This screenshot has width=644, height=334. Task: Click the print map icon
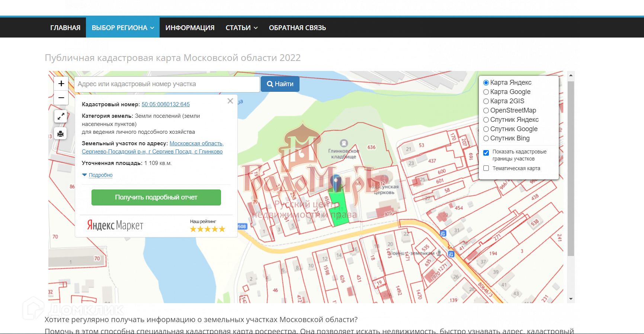click(x=61, y=133)
